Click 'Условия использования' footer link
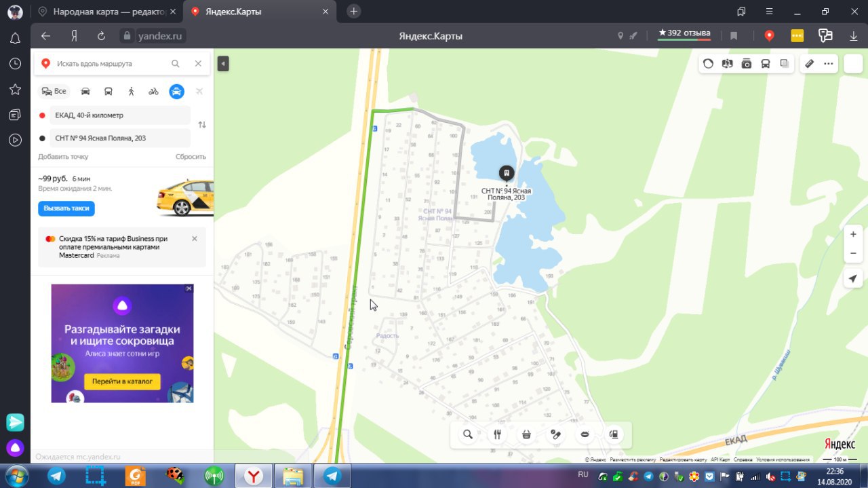Screen dimensions: 868x488 (783, 459)
